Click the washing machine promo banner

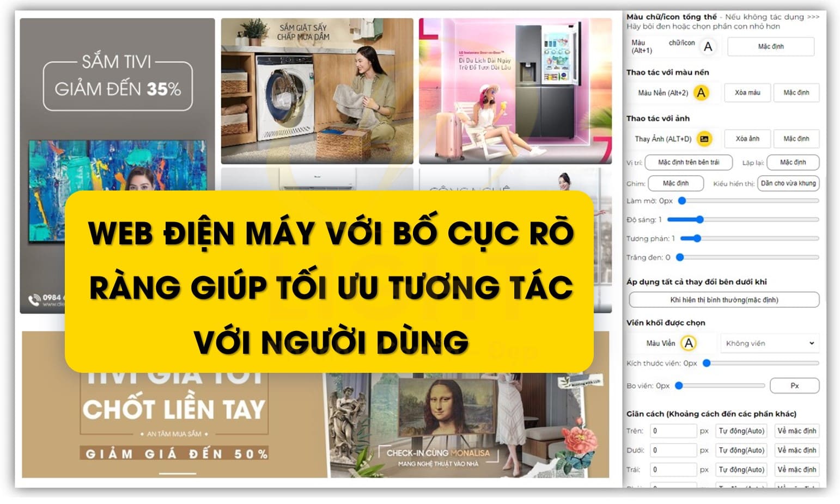(317, 91)
